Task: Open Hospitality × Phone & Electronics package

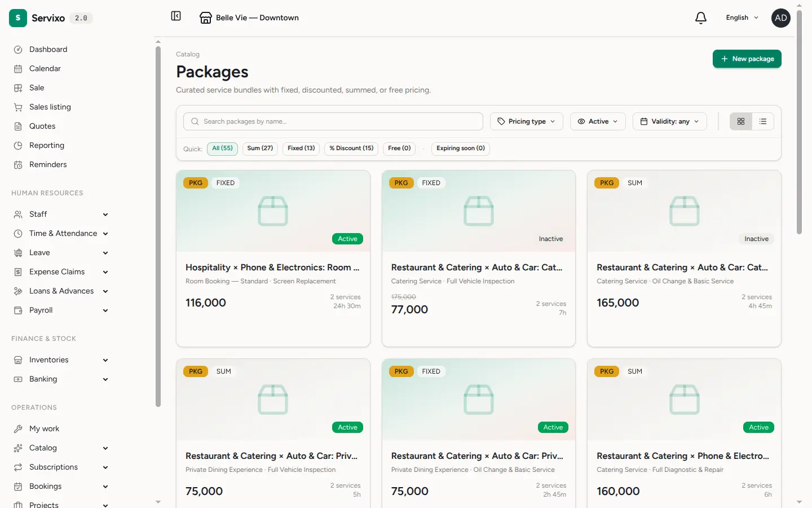Action: [273, 259]
